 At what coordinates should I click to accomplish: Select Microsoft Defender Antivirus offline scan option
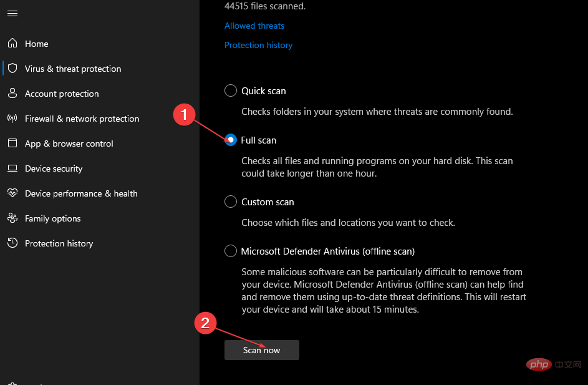click(231, 251)
